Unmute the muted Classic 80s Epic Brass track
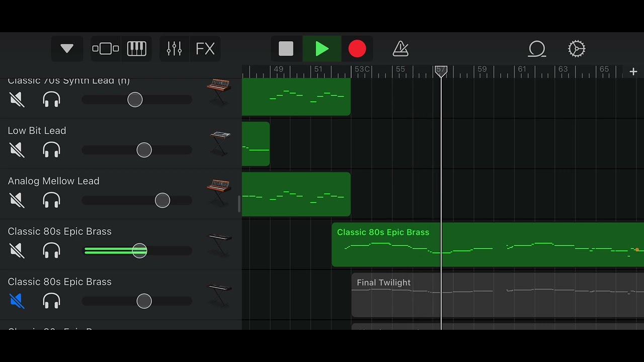Image resolution: width=644 pixels, height=362 pixels. point(17,301)
